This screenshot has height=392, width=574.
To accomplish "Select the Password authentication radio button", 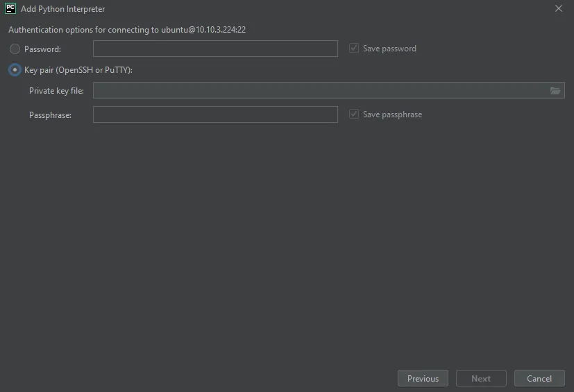I will coord(15,49).
